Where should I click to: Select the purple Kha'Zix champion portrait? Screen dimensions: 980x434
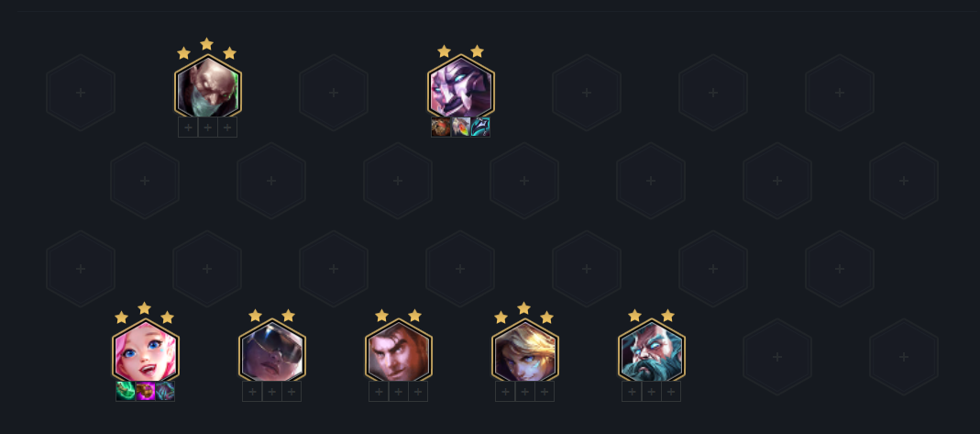[x=461, y=87]
